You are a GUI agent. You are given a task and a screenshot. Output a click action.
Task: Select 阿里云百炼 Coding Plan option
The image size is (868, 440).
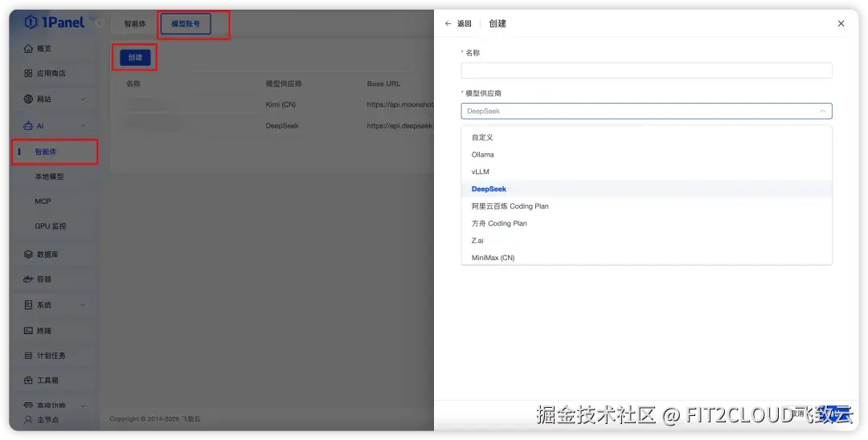[646, 206]
